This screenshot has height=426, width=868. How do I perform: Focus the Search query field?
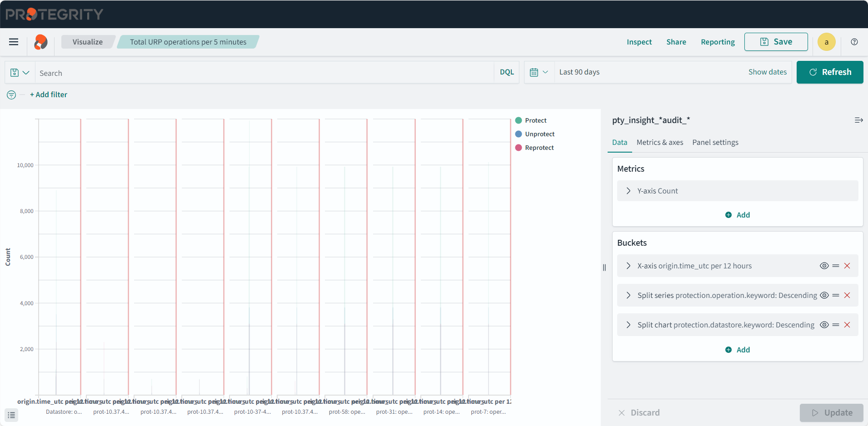click(264, 73)
